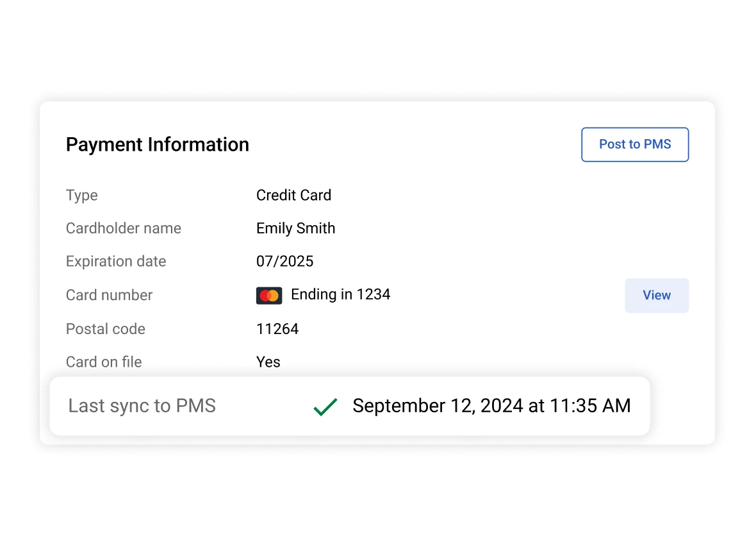Viewport: 756px width, 545px height.
Task: Click the Card on file value Yes
Action: [x=268, y=362]
